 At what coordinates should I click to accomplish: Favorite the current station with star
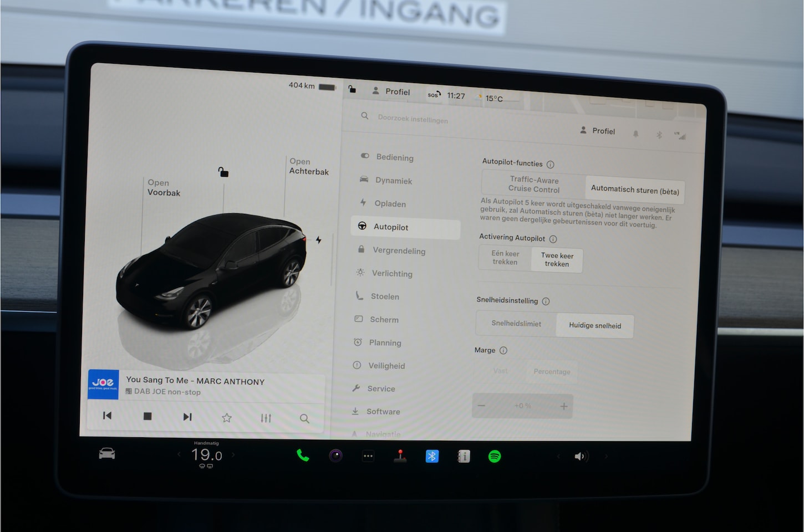[227, 418]
